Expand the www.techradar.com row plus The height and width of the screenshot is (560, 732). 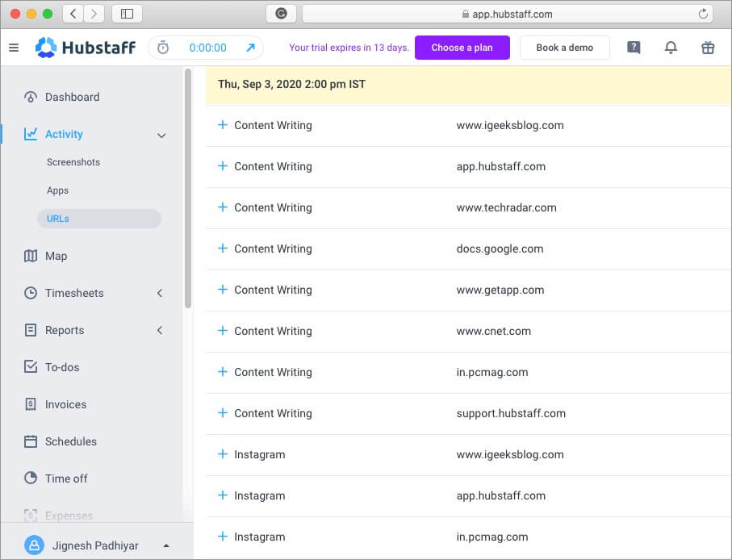click(x=223, y=207)
